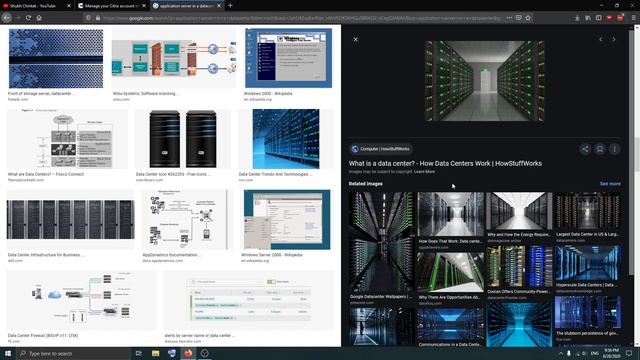Save previewed image to collection

pyautogui.click(x=600, y=149)
